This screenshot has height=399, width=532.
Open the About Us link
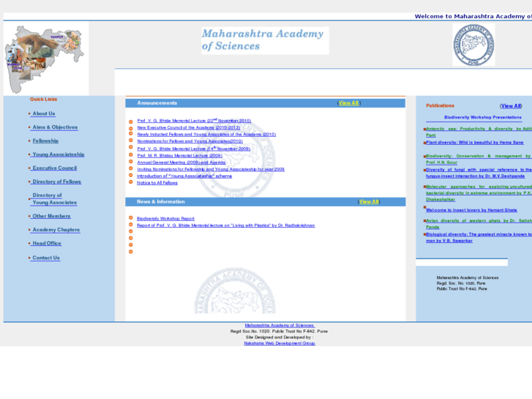click(x=44, y=113)
